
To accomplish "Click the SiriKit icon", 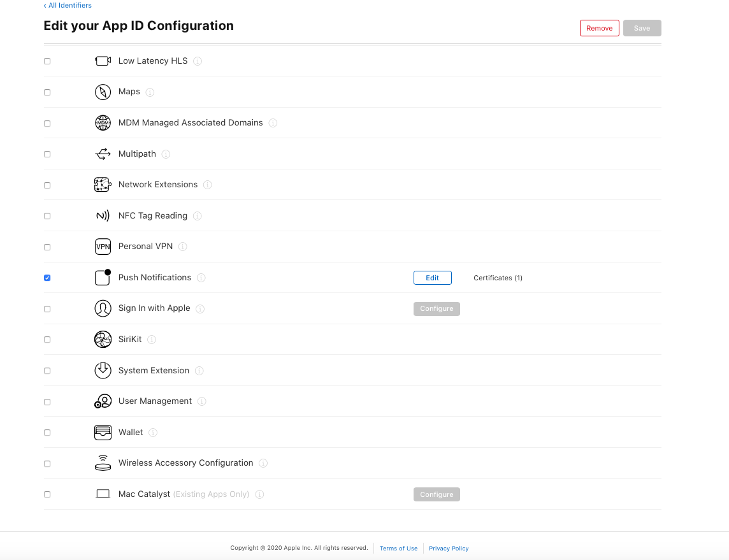I will pyautogui.click(x=103, y=340).
